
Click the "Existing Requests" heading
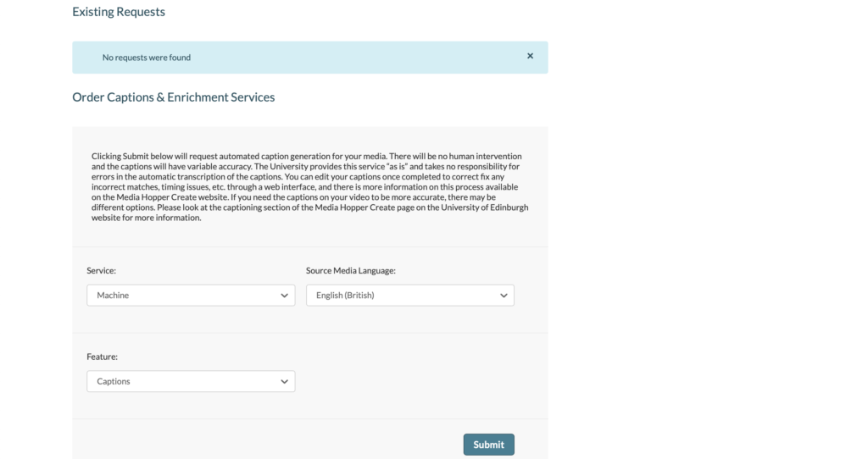[x=119, y=12]
